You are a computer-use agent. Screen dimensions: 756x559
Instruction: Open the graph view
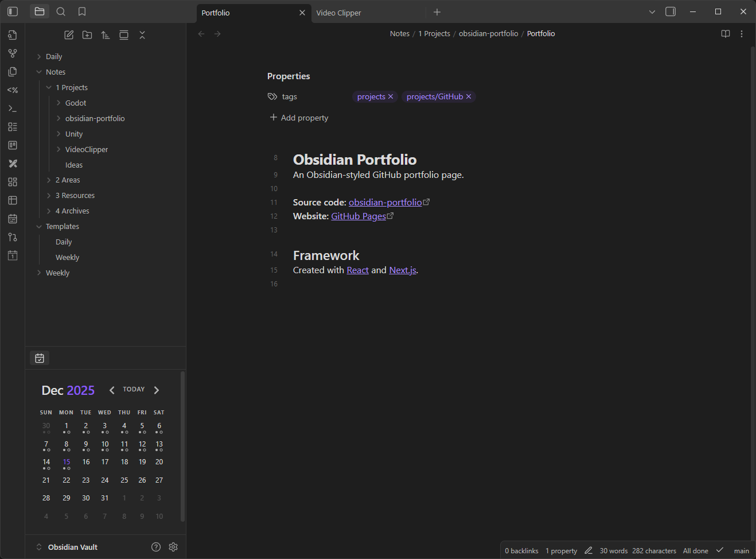click(x=13, y=53)
